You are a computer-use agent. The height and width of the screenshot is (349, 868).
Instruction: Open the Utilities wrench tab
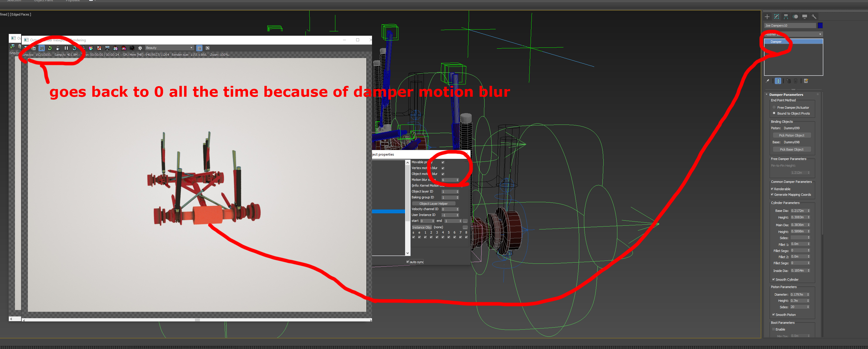pos(814,16)
